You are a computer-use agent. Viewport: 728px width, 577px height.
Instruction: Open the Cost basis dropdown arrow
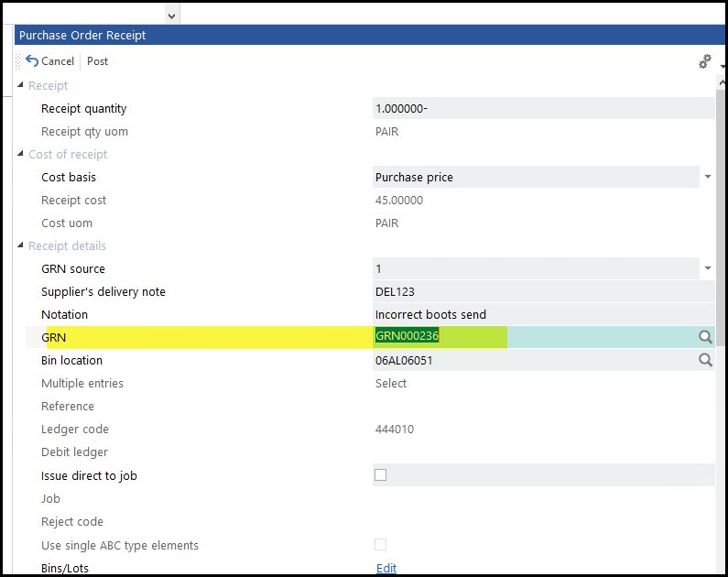pyautogui.click(x=707, y=177)
